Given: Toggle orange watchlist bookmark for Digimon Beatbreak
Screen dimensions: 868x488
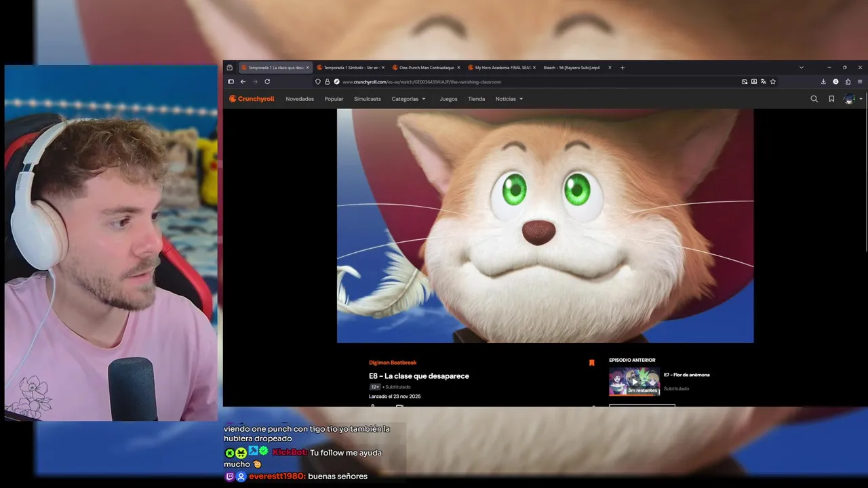Looking at the screenshot, I should (591, 363).
